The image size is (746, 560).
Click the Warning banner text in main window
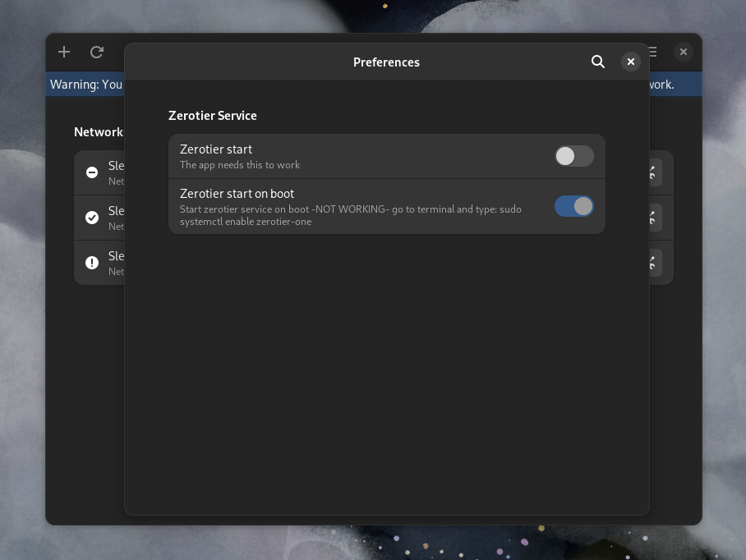(86, 85)
